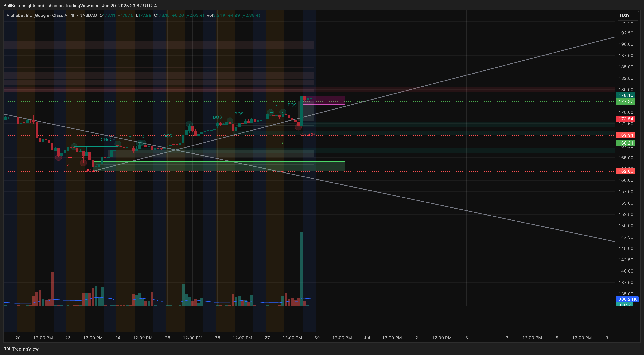Click the BullBearInsights published header text
The width and height of the screenshot is (644, 355).
point(80,6)
